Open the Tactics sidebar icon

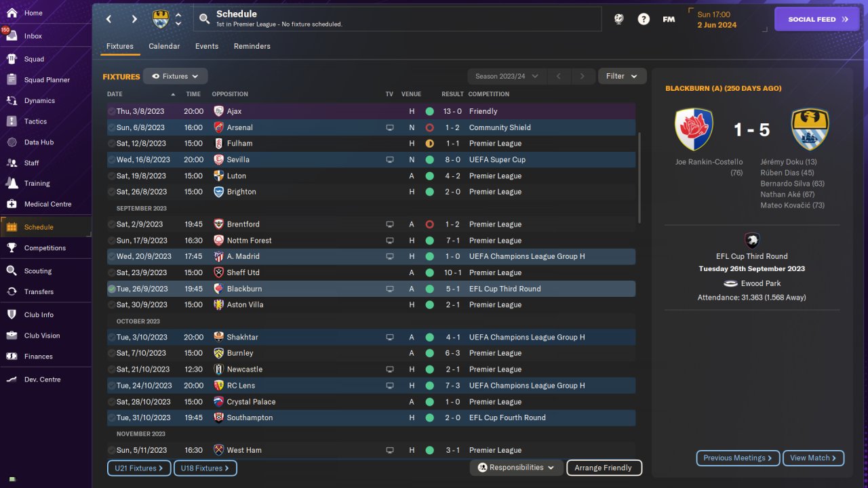tap(12, 121)
